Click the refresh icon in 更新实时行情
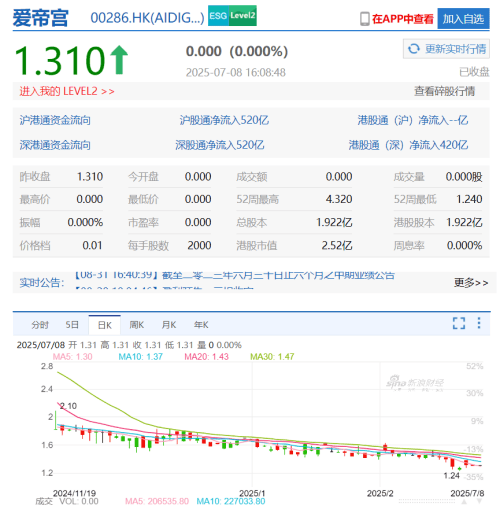The width and height of the screenshot is (500, 506). pos(414,49)
